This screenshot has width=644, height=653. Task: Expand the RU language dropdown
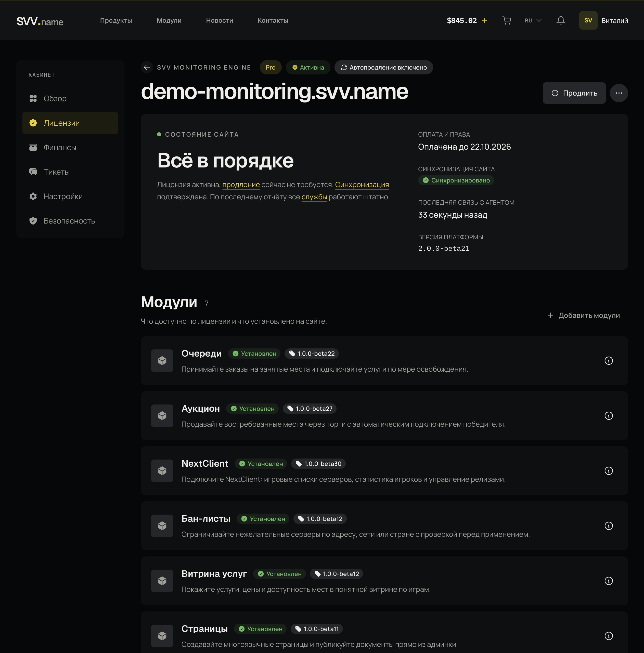533,21
